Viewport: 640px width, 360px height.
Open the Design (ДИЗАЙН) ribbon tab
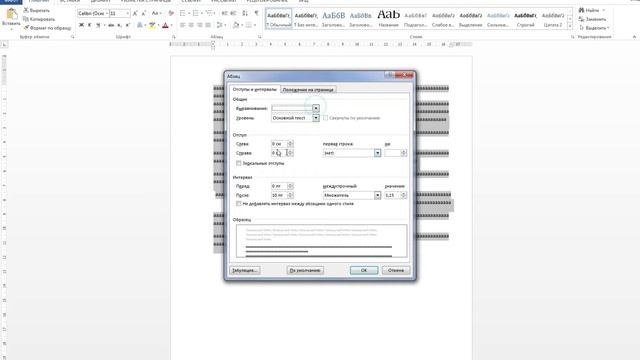pos(100,1)
